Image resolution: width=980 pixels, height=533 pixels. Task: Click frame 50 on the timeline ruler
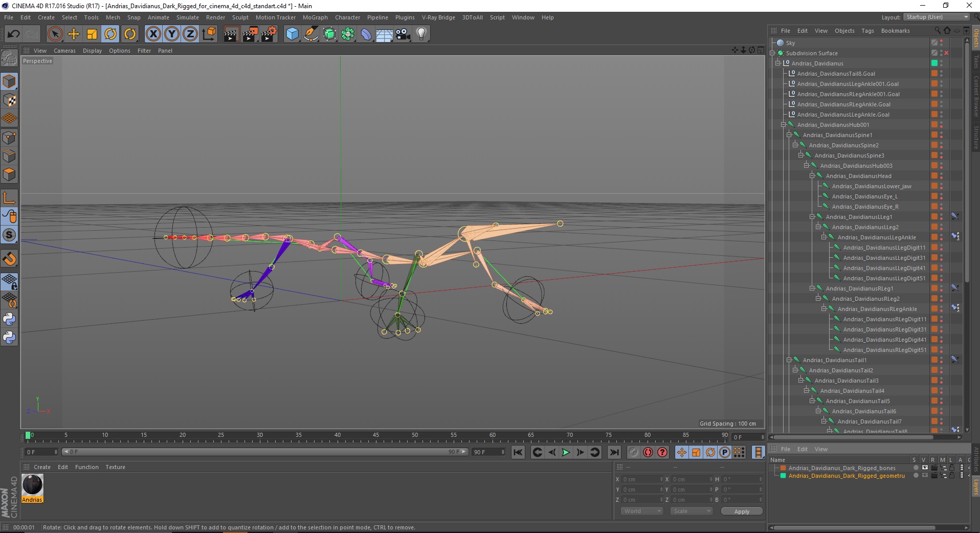pos(415,435)
